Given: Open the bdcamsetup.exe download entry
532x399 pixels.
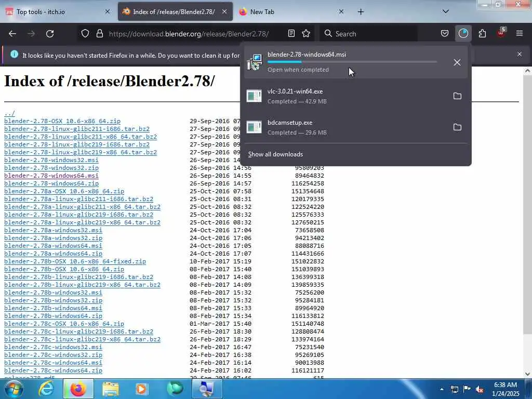Looking at the screenshot, I should click(345, 127).
